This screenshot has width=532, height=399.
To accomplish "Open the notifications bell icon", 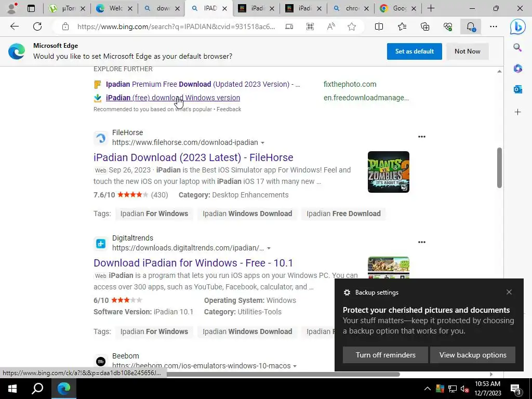I will [x=471, y=26].
